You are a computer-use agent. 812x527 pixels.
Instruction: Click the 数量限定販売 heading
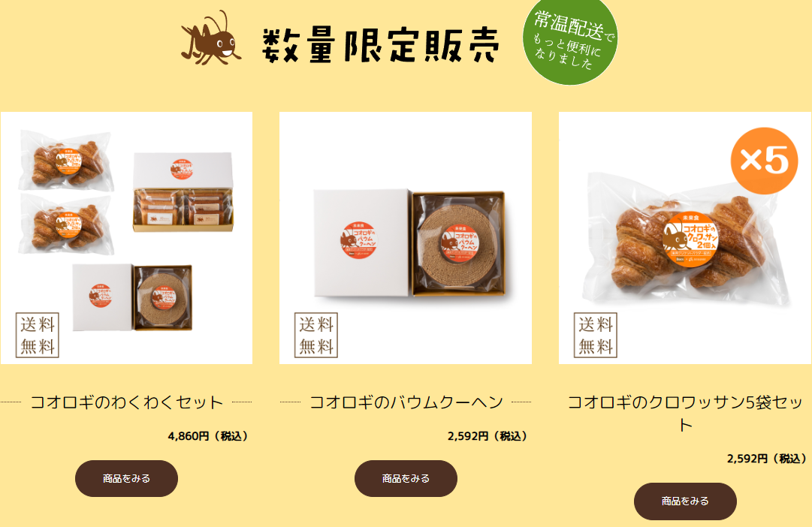381,45
